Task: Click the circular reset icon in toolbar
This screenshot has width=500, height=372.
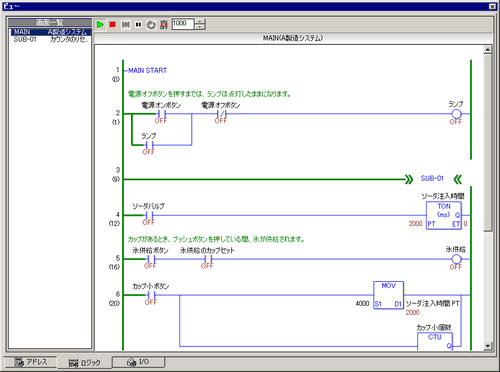Action: 151,25
